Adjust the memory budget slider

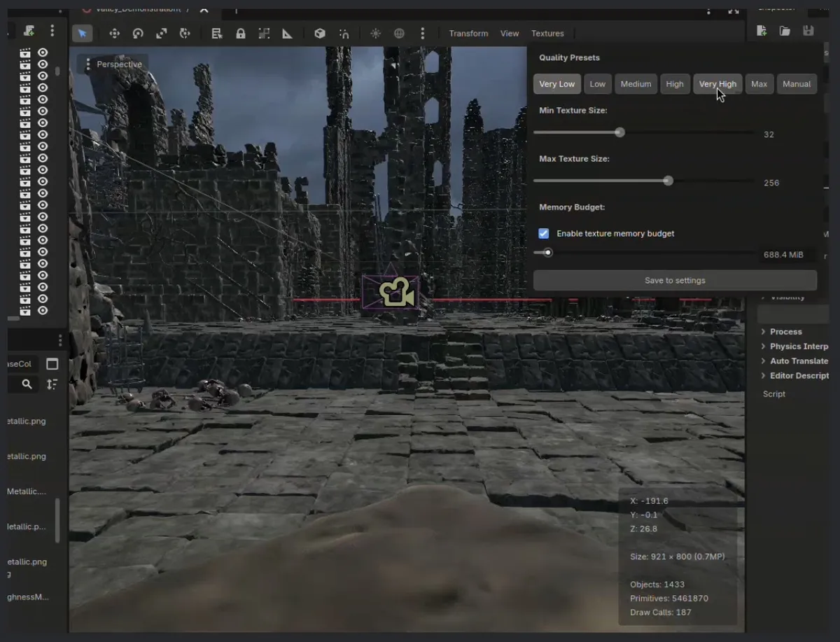click(x=644, y=253)
